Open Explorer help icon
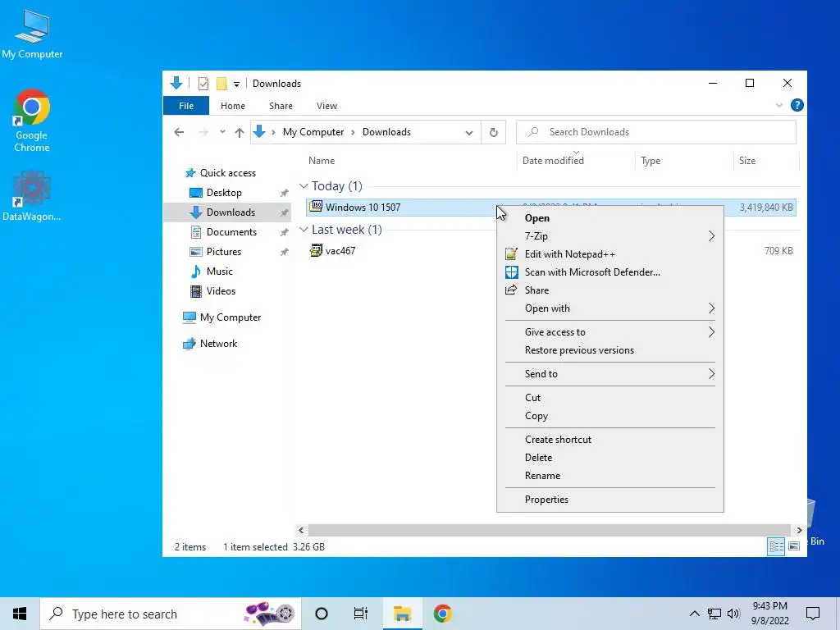This screenshot has height=630, width=840. (797, 106)
